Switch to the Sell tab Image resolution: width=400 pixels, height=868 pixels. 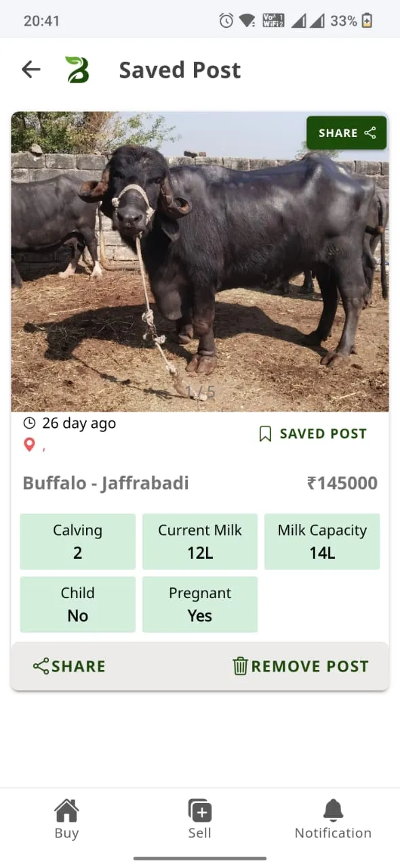pyautogui.click(x=200, y=819)
